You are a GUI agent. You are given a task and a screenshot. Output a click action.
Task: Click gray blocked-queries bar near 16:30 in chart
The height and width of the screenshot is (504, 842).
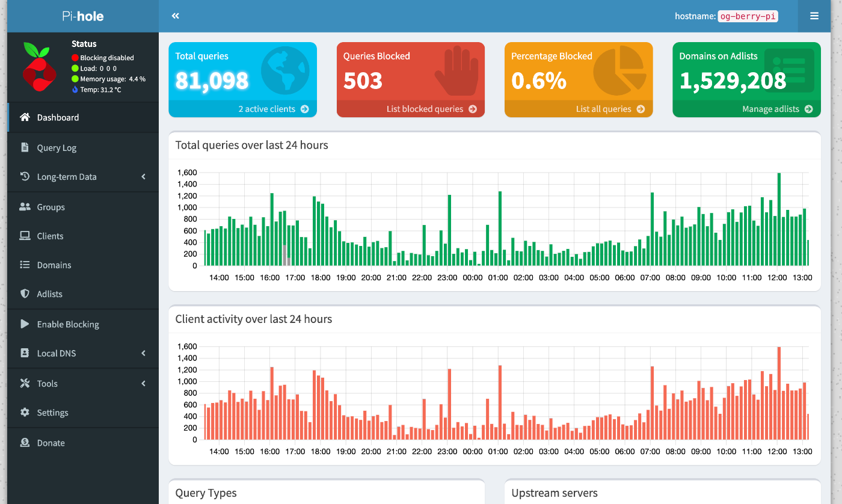coord(284,255)
